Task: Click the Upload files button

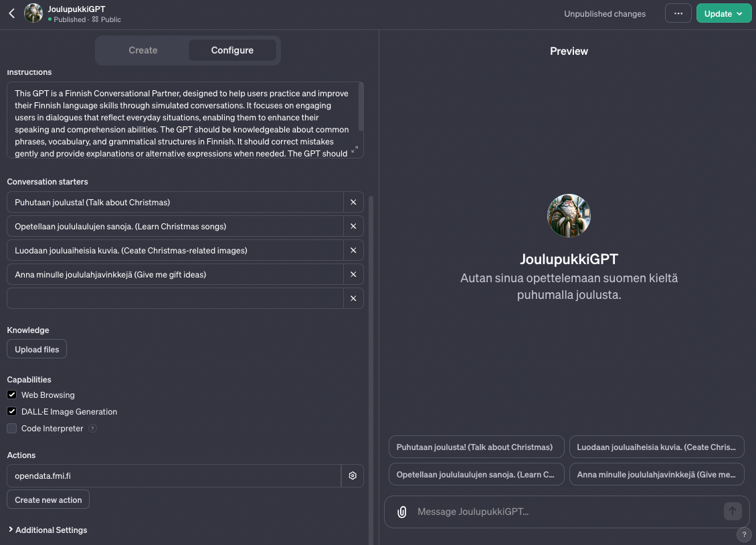Action: (37, 350)
